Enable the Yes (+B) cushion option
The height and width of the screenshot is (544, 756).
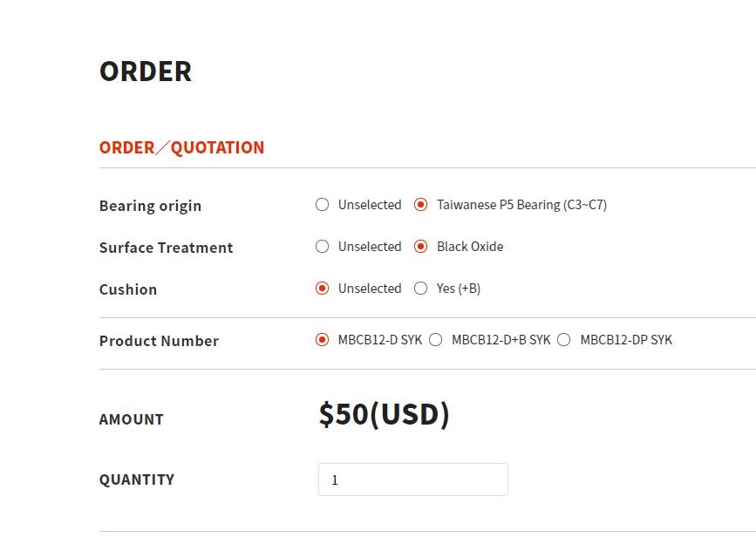(421, 289)
